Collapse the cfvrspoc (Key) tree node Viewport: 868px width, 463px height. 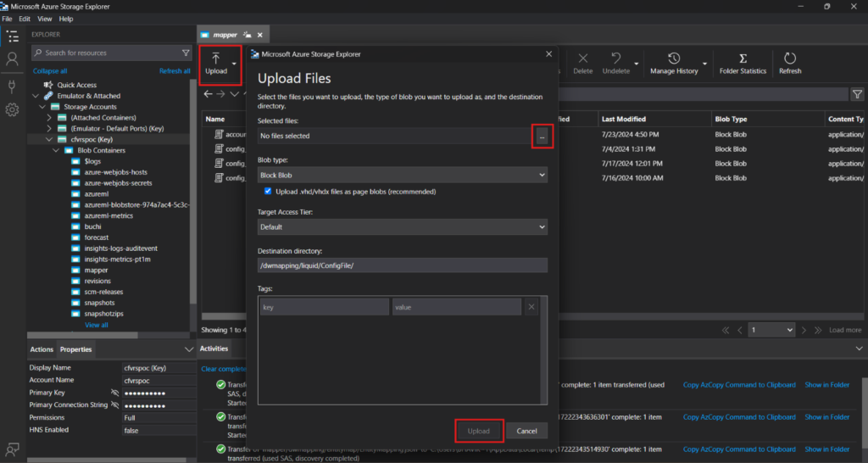pyautogui.click(x=49, y=140)
